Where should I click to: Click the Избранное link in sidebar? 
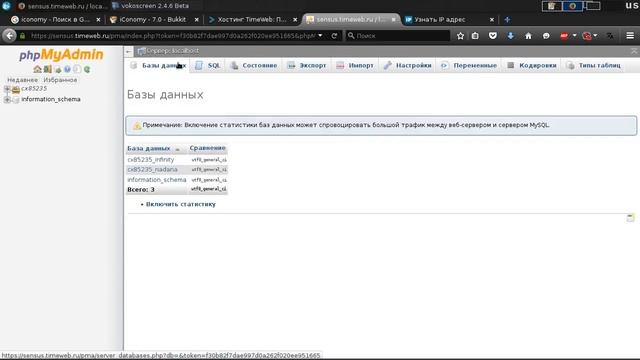(x=60, y=80)
